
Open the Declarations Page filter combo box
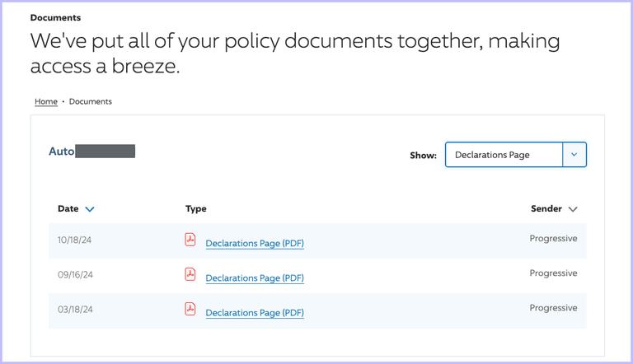(x=515, y=155)
